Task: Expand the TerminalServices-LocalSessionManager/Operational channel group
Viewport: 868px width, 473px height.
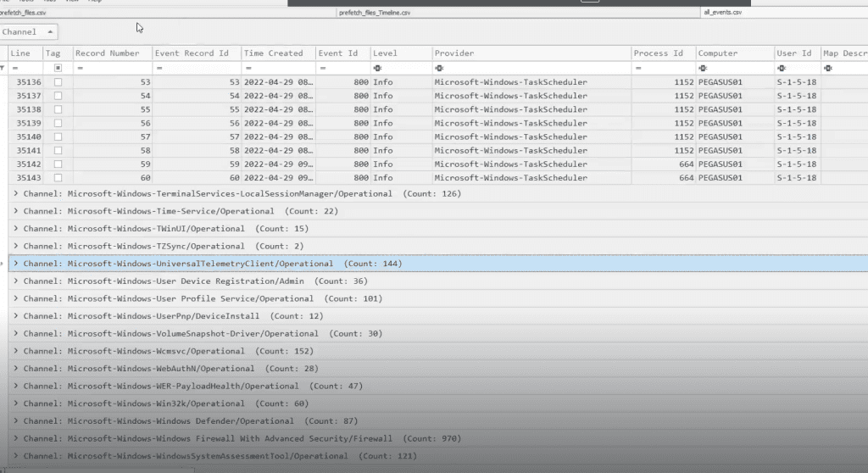Action: 15,194
